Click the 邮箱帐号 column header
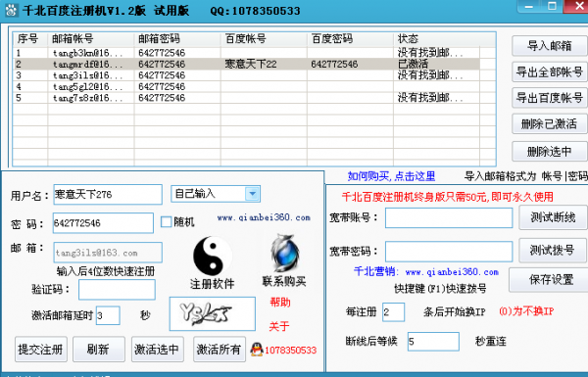588x377 pixels. click(91, 38)
